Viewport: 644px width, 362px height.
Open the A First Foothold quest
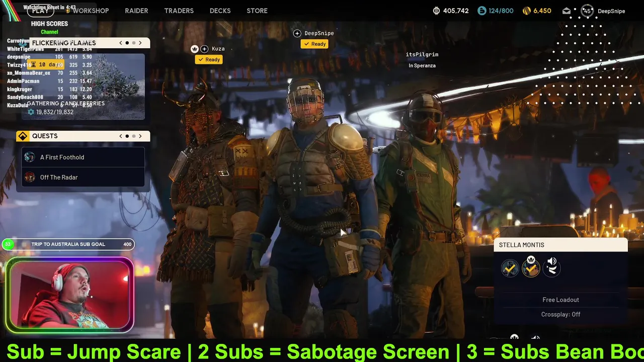coord(83,157)
